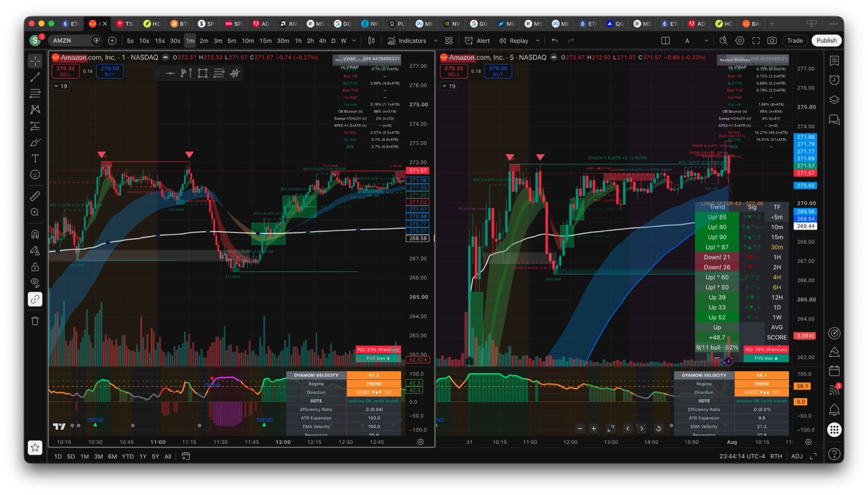Open the layout setup split icon
This screenshot has width=868, height=495.
point(665,41)
